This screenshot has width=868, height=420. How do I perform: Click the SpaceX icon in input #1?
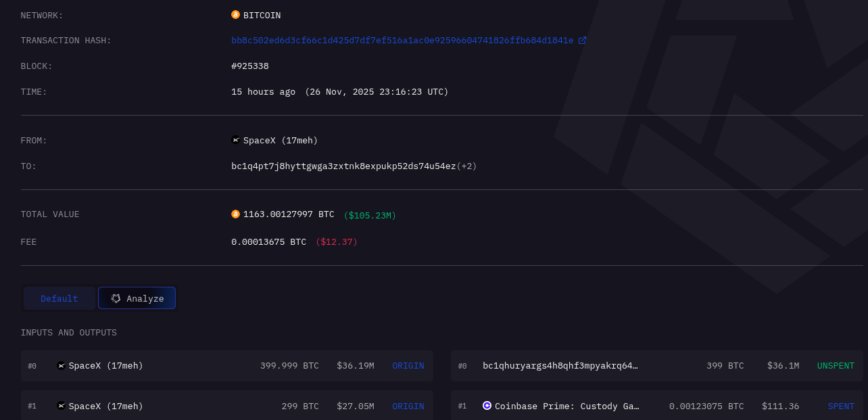[62, 406]
